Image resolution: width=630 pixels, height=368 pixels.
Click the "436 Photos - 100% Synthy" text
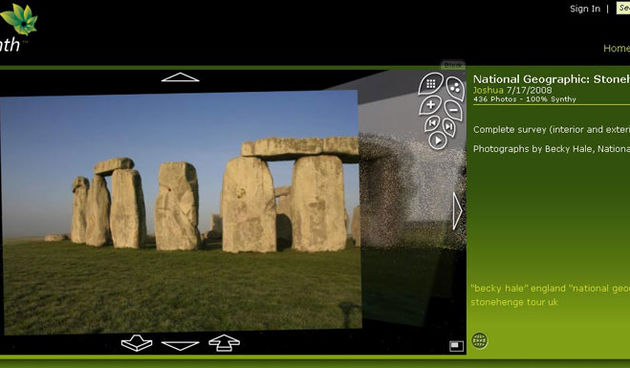click(525, 99)
